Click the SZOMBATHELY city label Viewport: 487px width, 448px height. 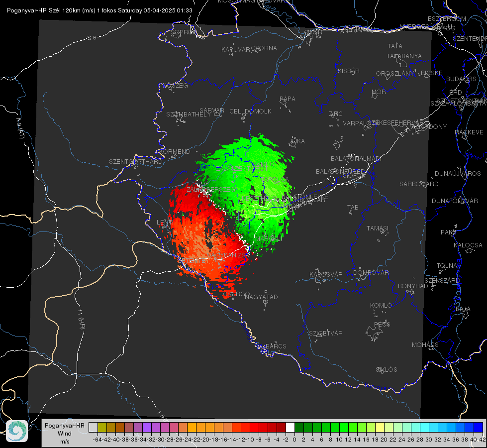coord(189,114)
